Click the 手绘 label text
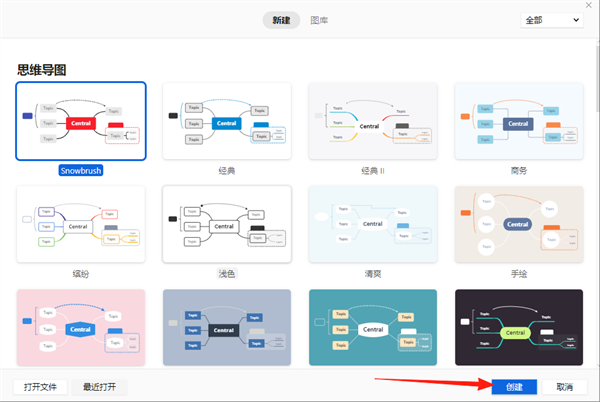 (x=519, y=274)
